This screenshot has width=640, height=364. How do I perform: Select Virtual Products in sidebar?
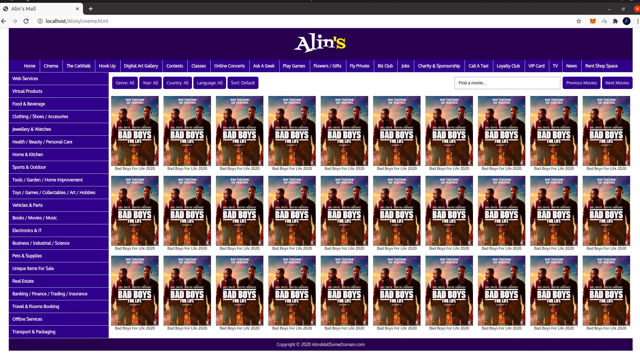pos(59,91)
